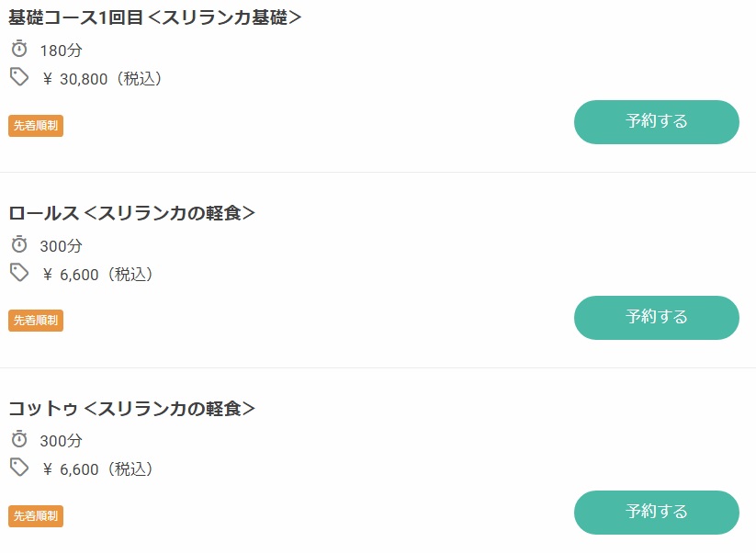Click the timer icon in the ロールス course
The image size is (756, 553).
tap(19, 245)
